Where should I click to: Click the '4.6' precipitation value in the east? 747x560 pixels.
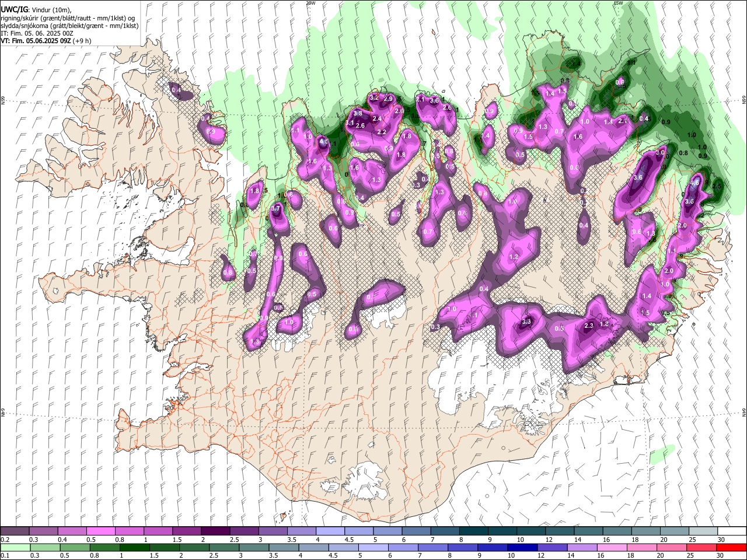(x=694, y=183)
